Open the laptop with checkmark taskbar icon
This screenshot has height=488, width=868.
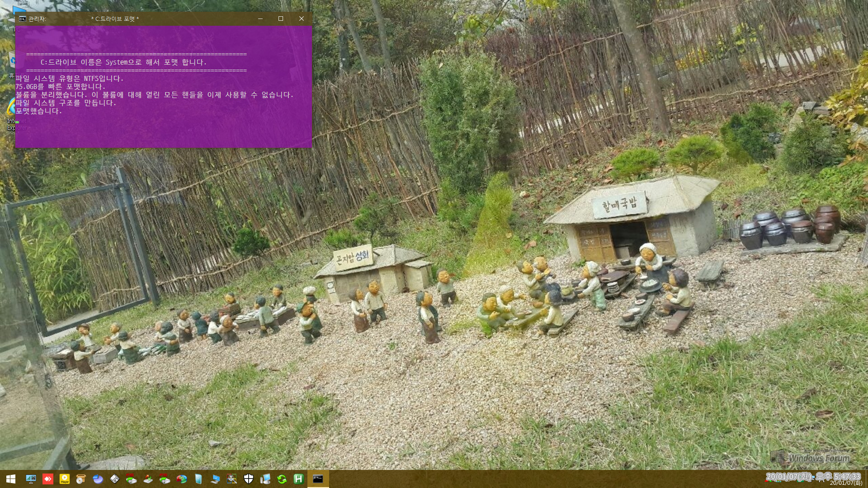(x=215, y=479)
